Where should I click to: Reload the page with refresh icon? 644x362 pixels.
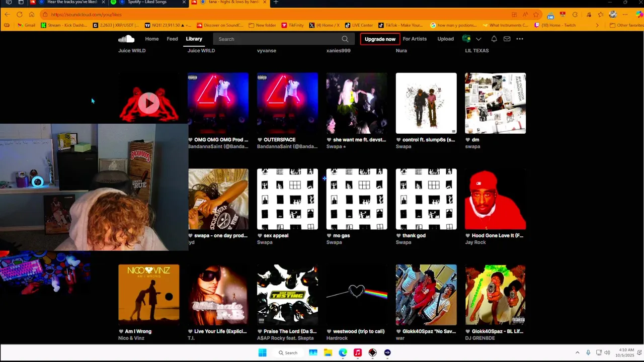[x=20, y=15]
